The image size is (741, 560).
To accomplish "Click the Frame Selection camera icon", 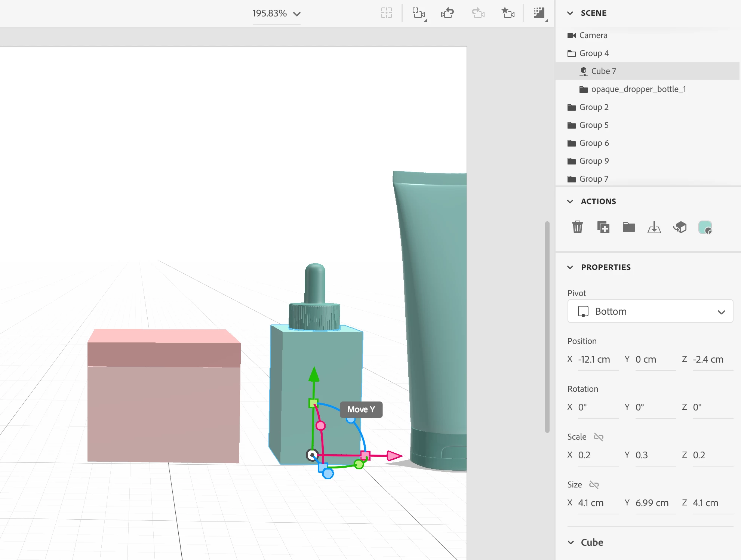I will click(x=419, y=13).
